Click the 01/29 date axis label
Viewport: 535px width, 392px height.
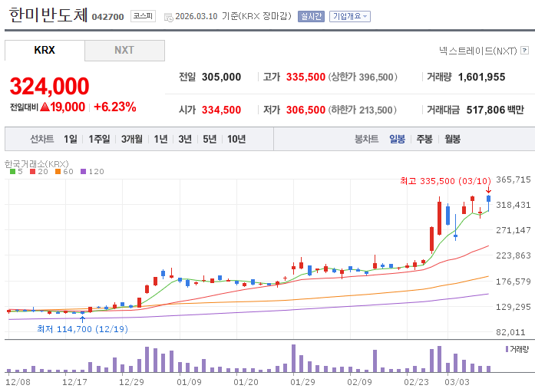click(302, 382)
